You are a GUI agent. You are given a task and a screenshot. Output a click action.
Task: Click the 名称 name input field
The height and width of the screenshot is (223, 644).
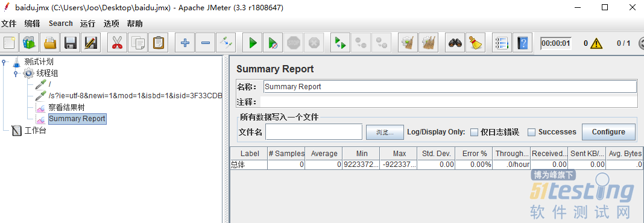tap(450, 87)
